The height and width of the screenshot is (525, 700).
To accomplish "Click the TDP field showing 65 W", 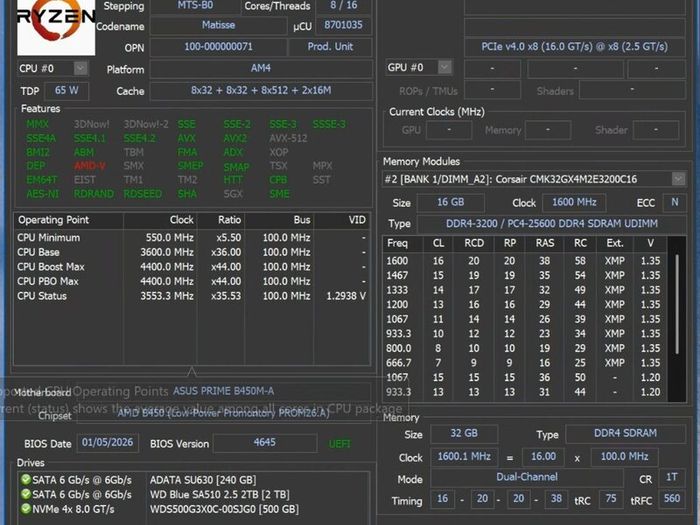I will tap(67, 91).
